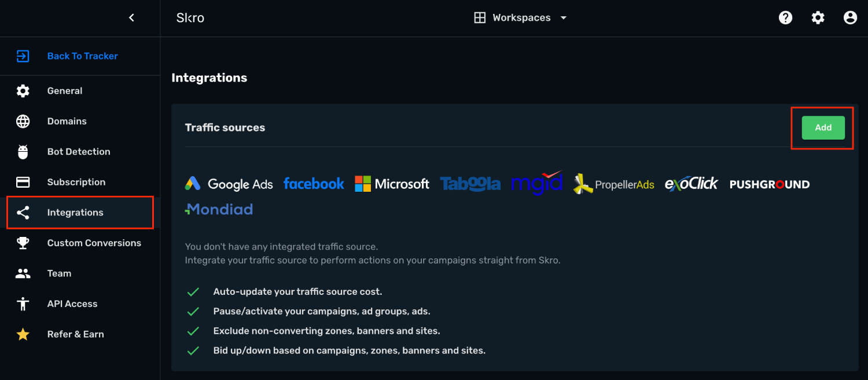Select the Google Ads logo
The height and width of the screenshot is (380, 868).
click(229, 184)
